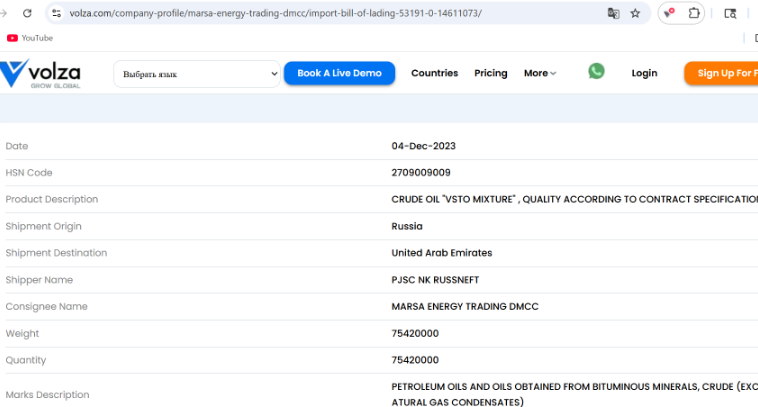Click consignee MARSA ENERGY TRADING DMCC
This screenshot has height=407, width=758.
465,306
